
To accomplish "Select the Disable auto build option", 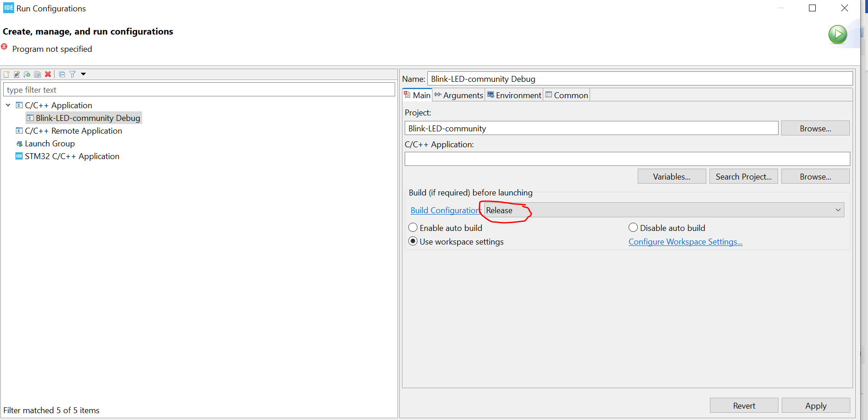I will pos(633,227).
